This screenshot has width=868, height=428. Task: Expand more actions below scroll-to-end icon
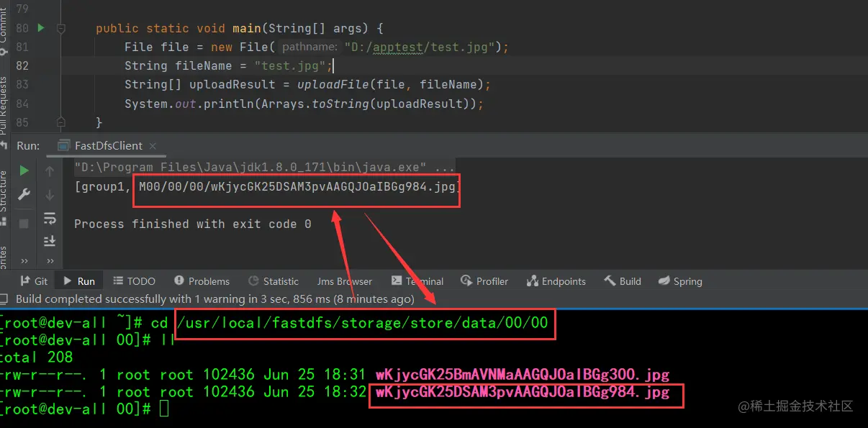(x=50, y=260)
